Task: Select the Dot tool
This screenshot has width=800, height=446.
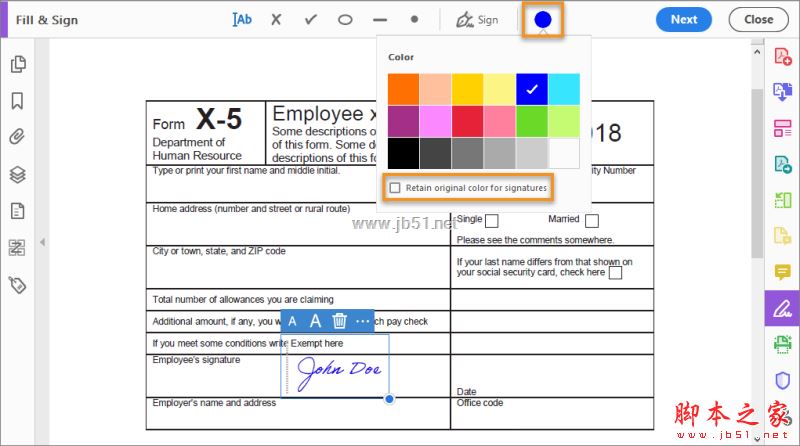Action: [414, 19]
